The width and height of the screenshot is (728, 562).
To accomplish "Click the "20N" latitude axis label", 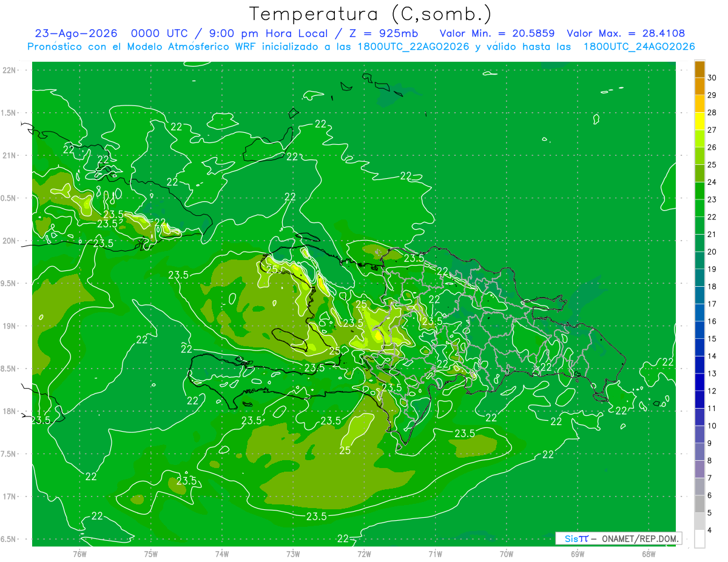I will click(x=9, y=241).
